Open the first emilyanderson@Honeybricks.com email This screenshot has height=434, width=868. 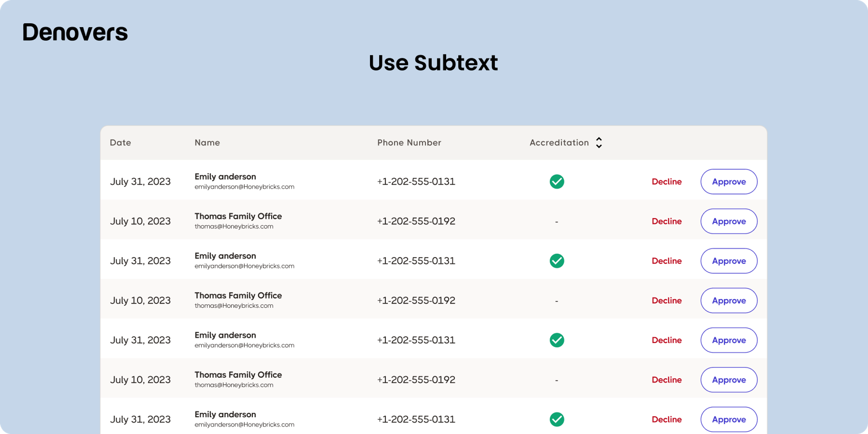pyautogui.click(x=244, y=187)
